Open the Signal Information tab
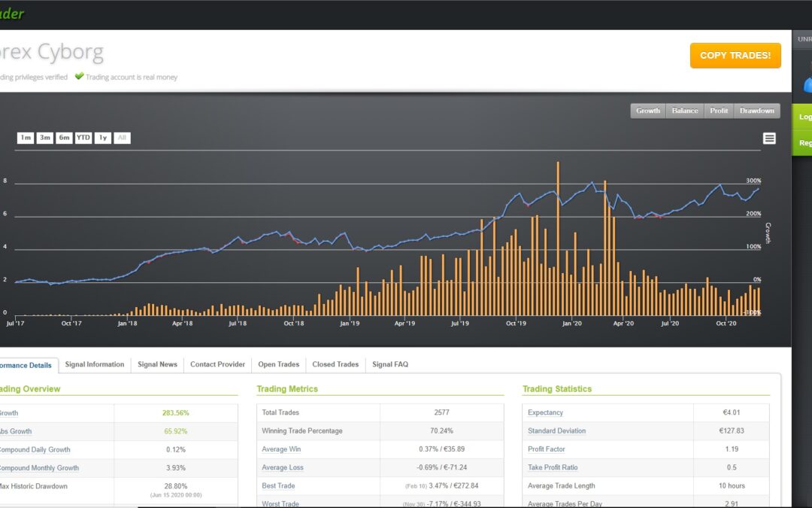The height and width of the screenshot is (508, 812). [95, 364]
